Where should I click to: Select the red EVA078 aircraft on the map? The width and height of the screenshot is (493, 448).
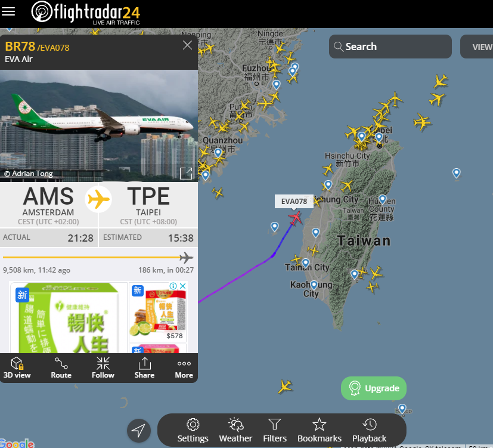pyautogui.click(x=295, y=218)
